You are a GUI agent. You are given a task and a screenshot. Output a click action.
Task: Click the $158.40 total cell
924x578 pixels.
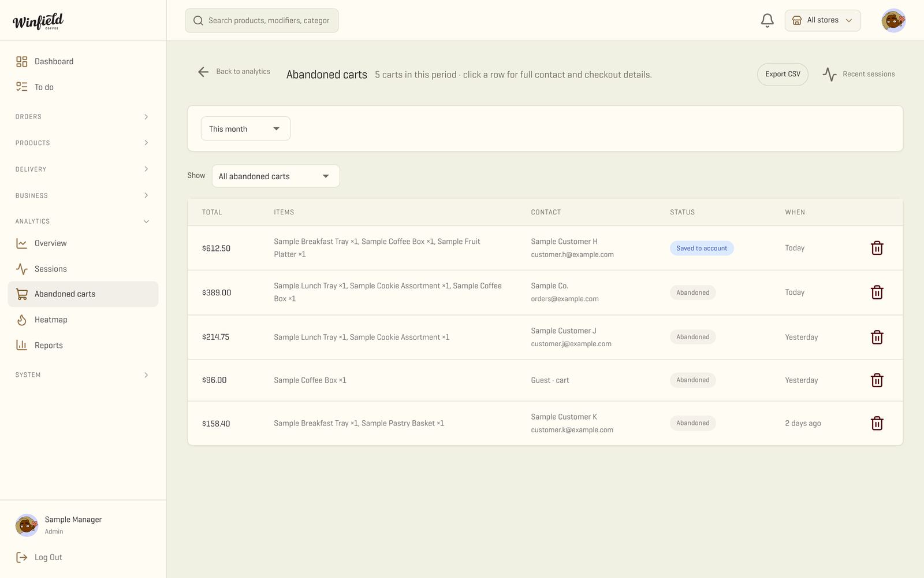coord(216,424)
